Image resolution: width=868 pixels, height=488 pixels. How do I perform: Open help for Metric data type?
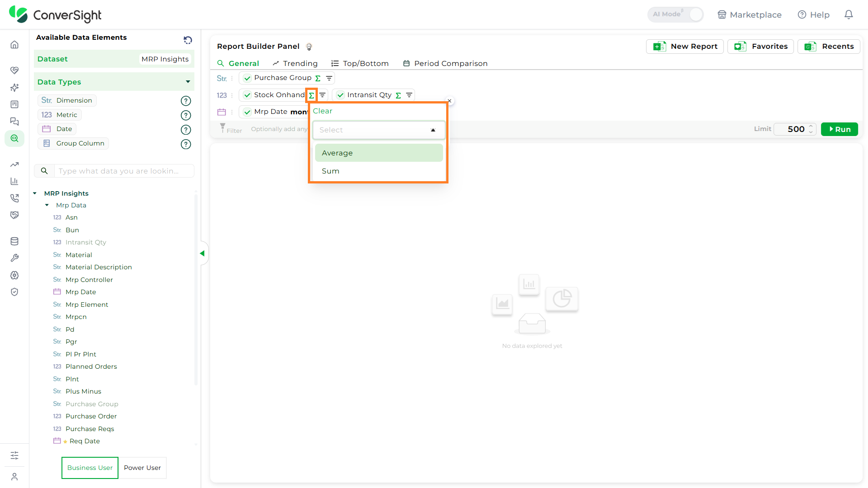tap(186, 115)
